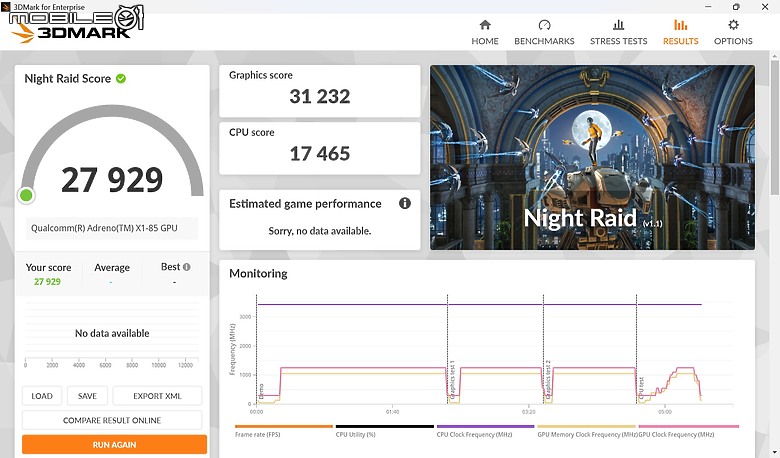Click the Home house icon
Viewport: 780px width, 458px height.
pyautogui.click(x=485, y=25)
